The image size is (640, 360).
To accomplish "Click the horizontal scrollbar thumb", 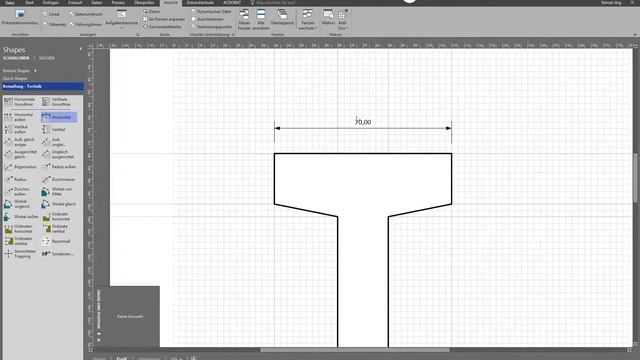I will [355, 350].
